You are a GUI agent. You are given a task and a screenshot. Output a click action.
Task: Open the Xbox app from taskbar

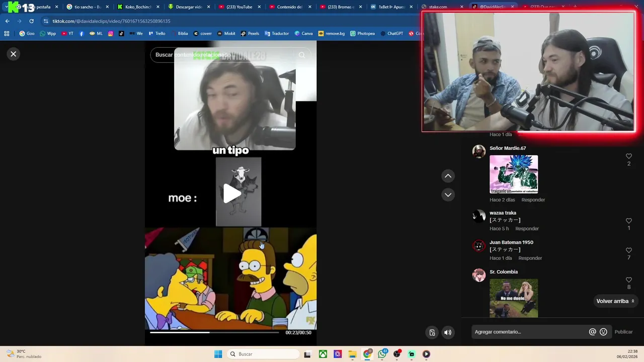coord(323,354)
